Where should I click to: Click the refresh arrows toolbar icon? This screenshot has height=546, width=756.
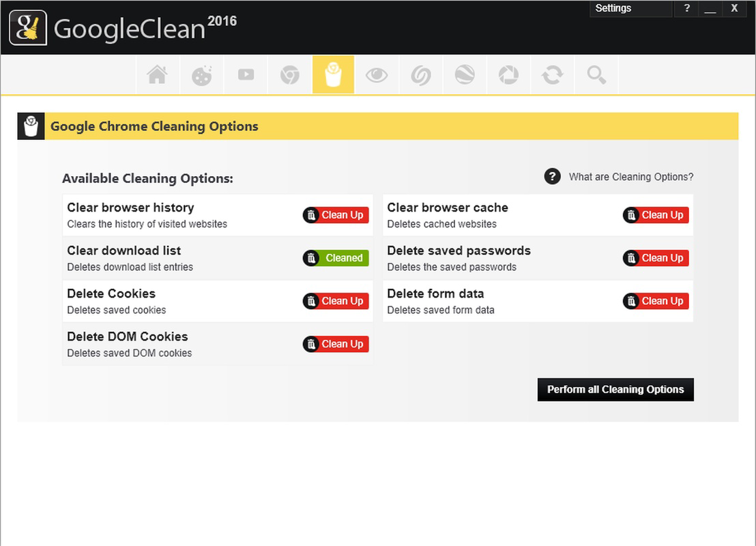point(553,75)
